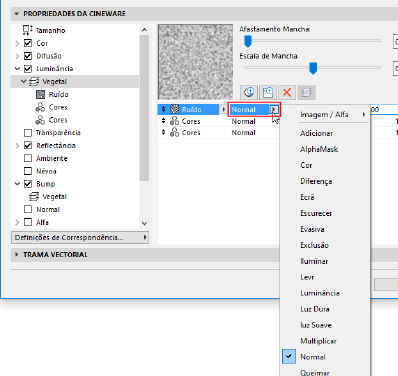This screenshot has width=398, height=376.
Task: Enable the Normal channel checkbox in the tree
Action: tap(28, 209)
